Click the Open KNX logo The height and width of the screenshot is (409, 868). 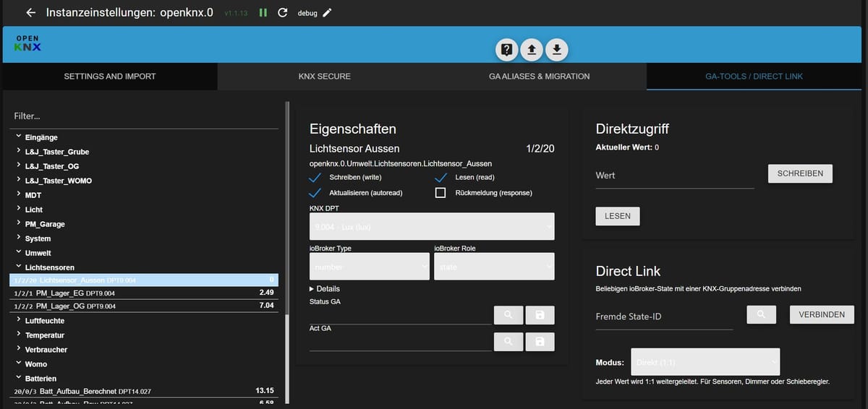[27, 43]
